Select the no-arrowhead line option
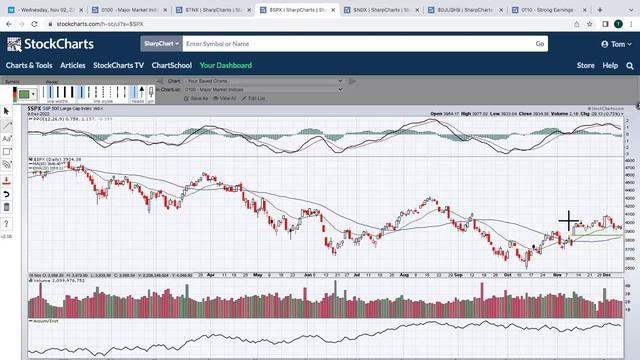 point(134,92)
